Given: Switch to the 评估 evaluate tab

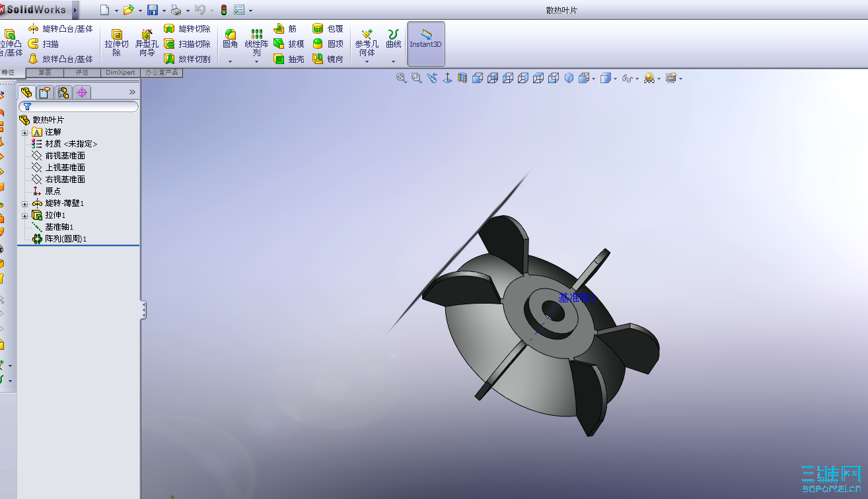Looking at the screenshot, I should (82, 73).
